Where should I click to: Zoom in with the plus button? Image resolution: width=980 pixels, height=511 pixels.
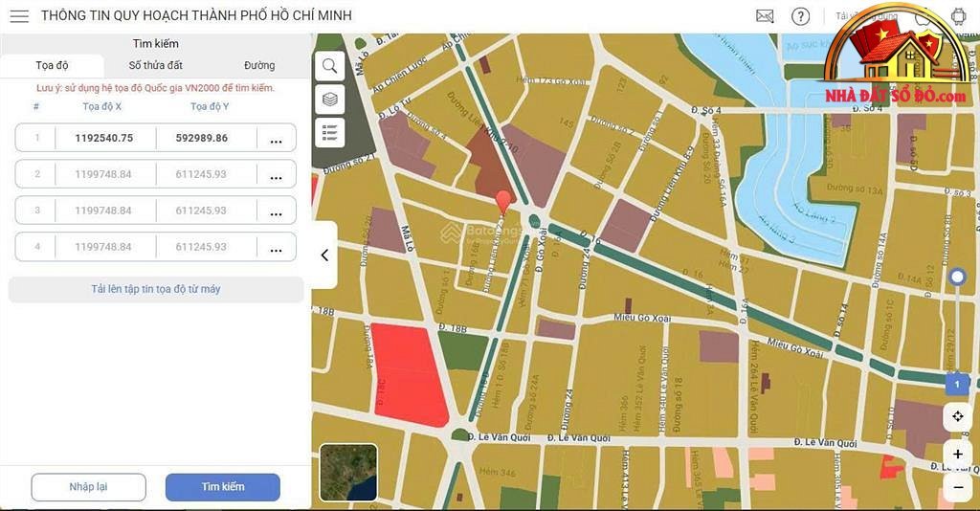pyautogui.click(x=957, y=455)
